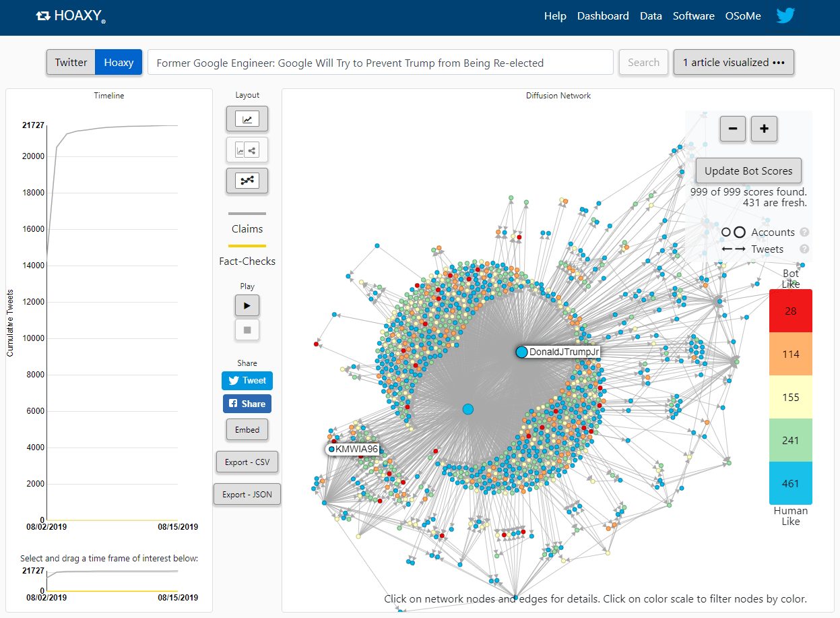Click the Accounts legend label
This screenshot has height=618, width=840.
coord(773,232)
